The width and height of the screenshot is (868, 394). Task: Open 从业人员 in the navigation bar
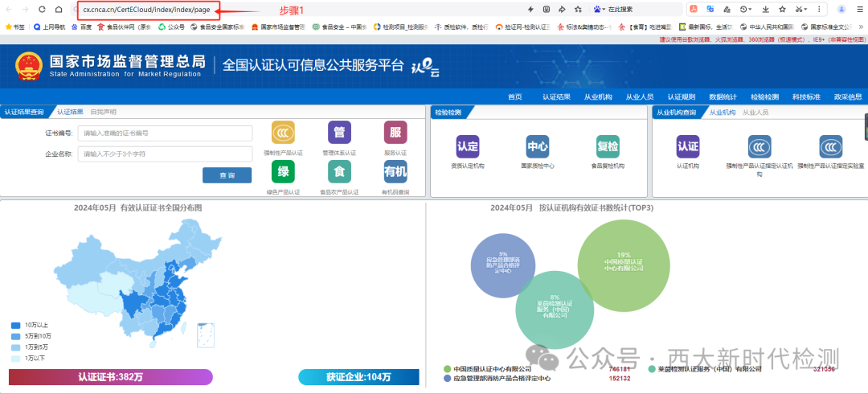click(640, 97)
